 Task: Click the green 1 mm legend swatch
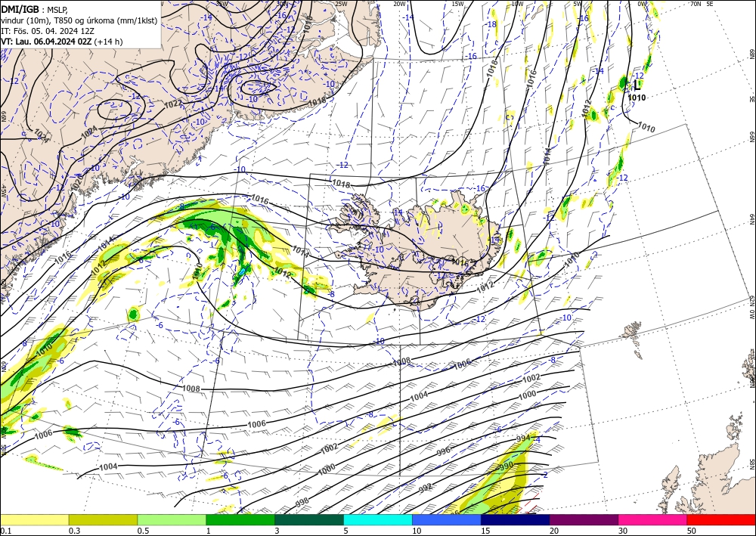pos(240,519)
